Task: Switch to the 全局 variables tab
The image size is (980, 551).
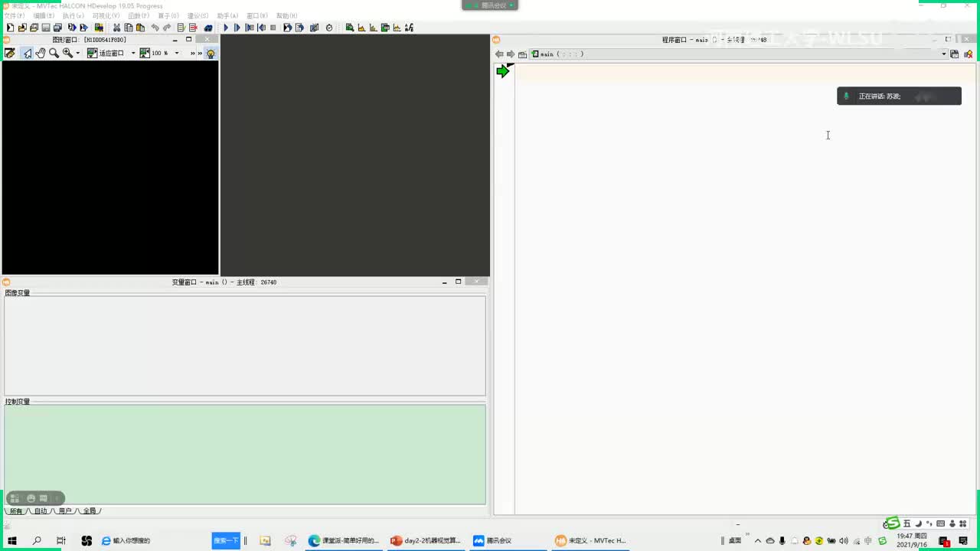Action: pyautogui.click(x=90, y=511)
